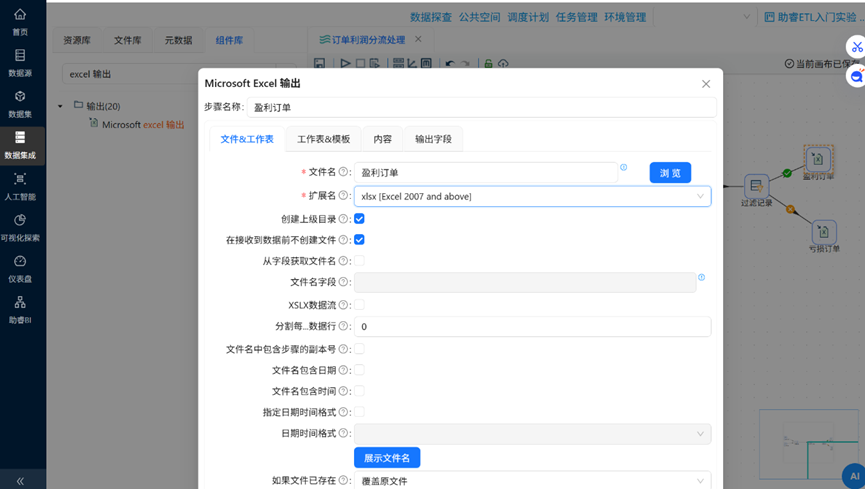Viewport: 865px width, 489px height.
Task: Open 环境管理 in top navigation
Action: coord(625,17)
